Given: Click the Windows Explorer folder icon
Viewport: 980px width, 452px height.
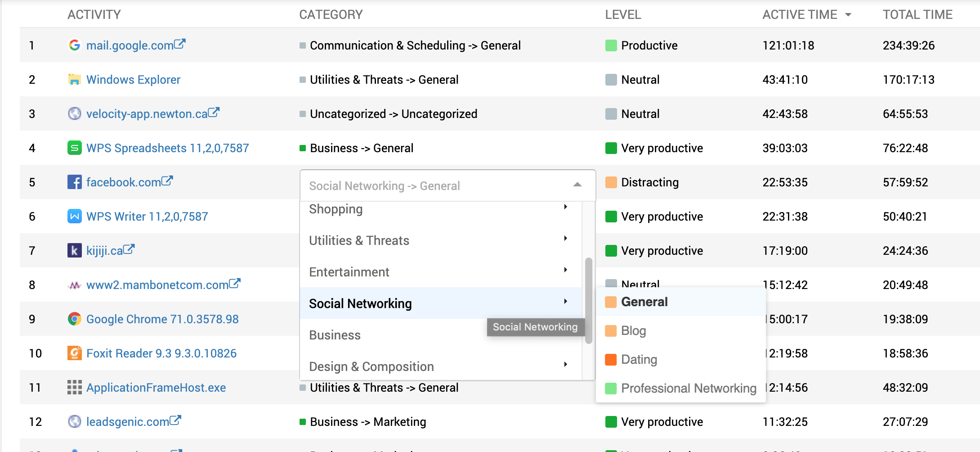Looking at the screenshot, I should click(74, 80).
